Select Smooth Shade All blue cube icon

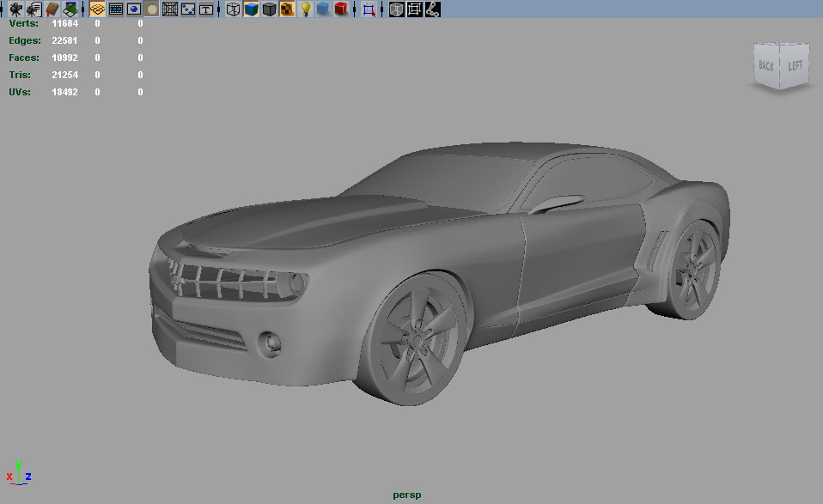pos(252,9)
